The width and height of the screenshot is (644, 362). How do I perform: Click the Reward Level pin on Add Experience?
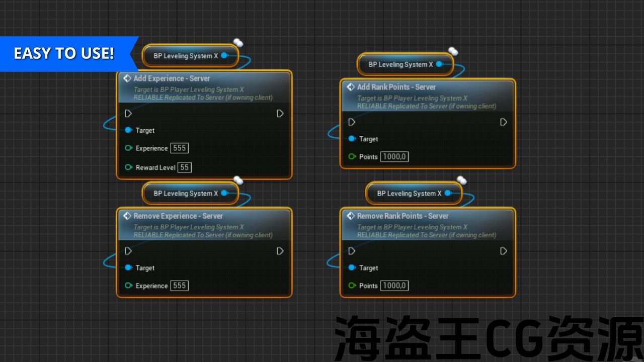pos(128,167)
